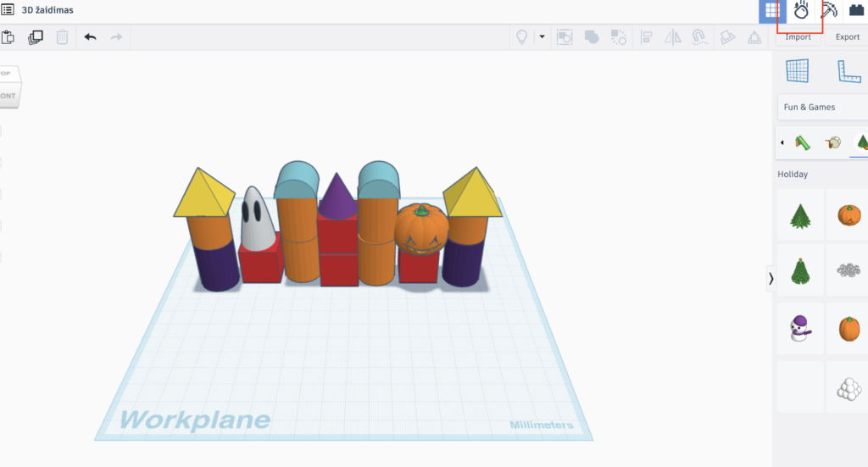Activate the 3D design grid view button

click(x=771, y=11)
